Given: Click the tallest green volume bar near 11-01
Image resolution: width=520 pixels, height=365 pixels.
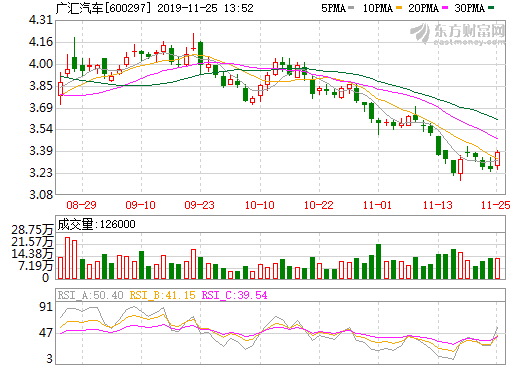Looking at the screenshot, I should pyautogui.click(x=379, y=262).
